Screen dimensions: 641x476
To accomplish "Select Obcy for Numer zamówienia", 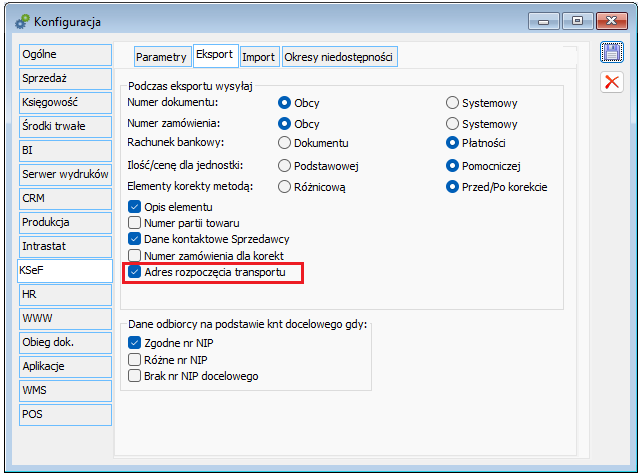I will [x=284, y=123].
